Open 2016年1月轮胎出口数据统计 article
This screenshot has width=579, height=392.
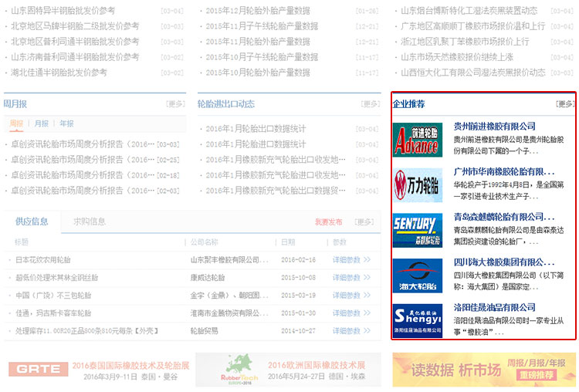[256, 128]
